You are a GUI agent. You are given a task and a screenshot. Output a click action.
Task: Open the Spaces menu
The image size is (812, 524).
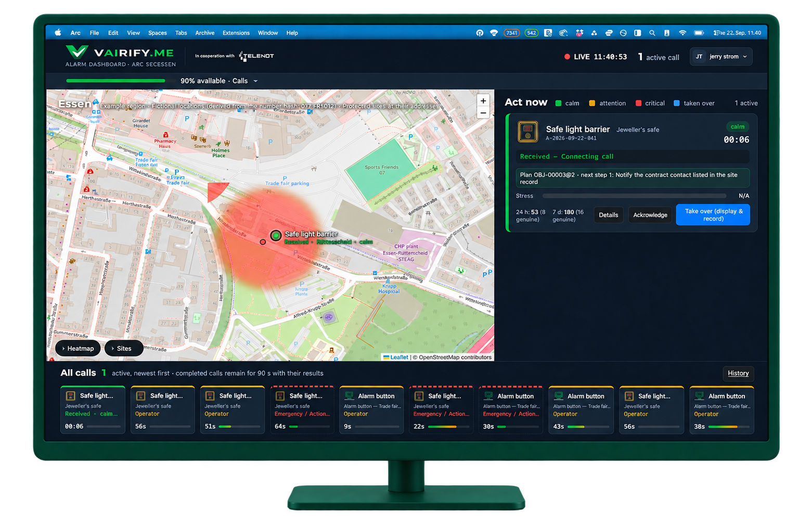point(157,33)
